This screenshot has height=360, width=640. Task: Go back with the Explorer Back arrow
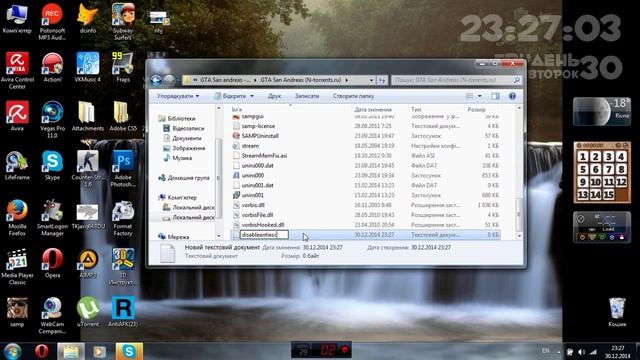(156, 80)
